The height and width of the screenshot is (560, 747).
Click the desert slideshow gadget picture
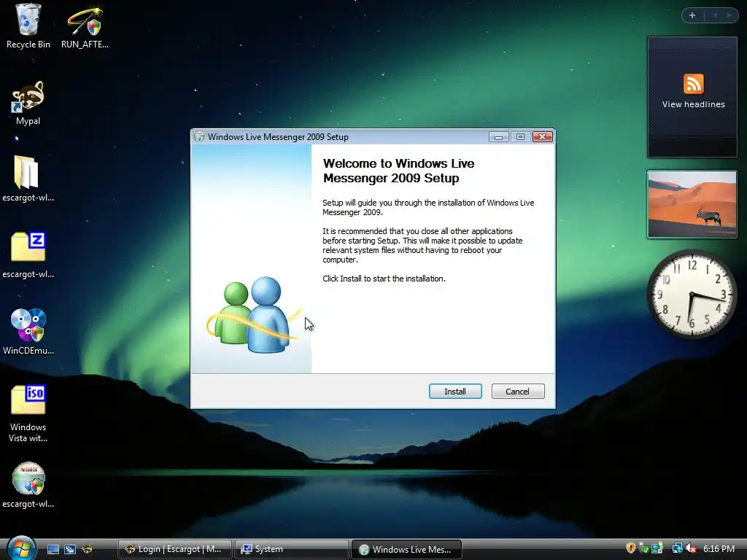(x=692, y=204)
